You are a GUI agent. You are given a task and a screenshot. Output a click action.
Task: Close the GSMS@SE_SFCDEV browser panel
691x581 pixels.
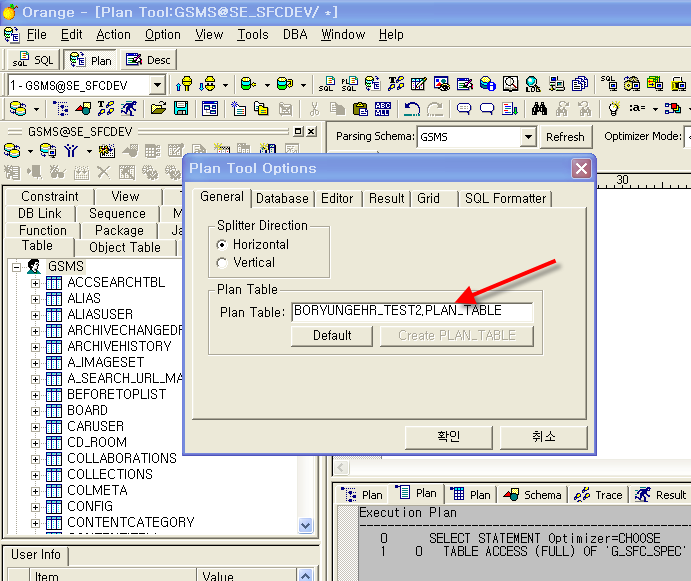312,131
